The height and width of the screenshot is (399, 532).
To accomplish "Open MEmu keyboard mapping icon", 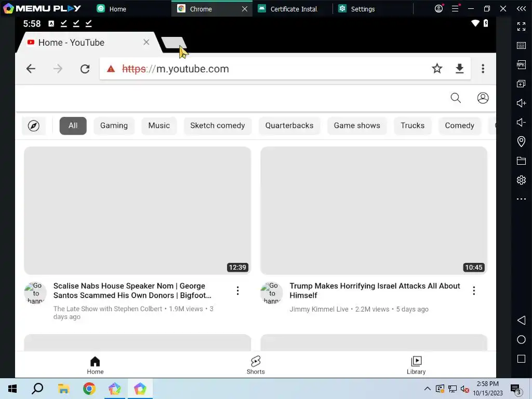I will 521,46.
